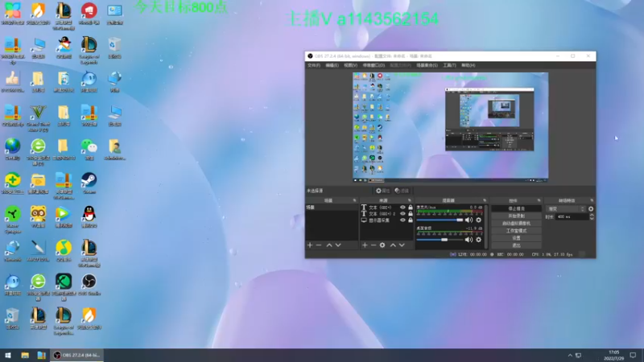Open 停靠窗口(D) menu in OBS
Viewport: 644px width, 362px height.
[374, 65]
